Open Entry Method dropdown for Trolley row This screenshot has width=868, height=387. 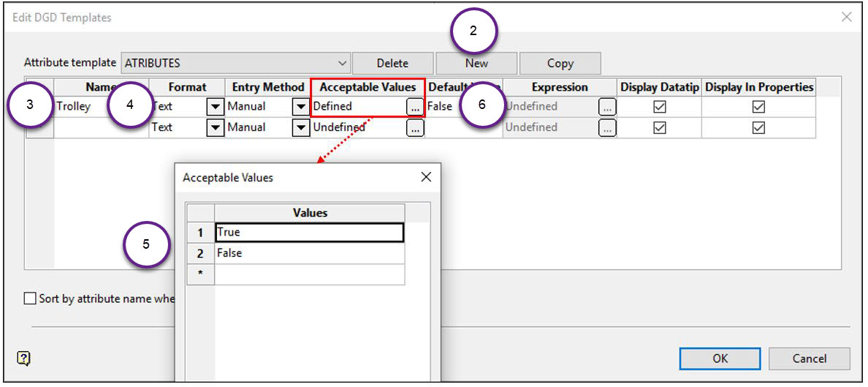(x=300, y=107)
